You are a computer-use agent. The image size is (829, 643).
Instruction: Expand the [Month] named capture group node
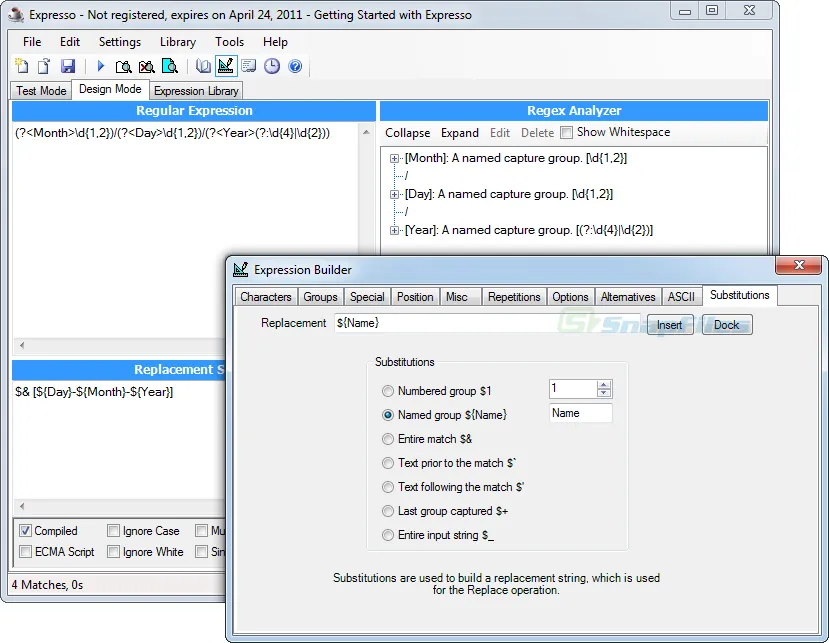[x=394, y=158]
